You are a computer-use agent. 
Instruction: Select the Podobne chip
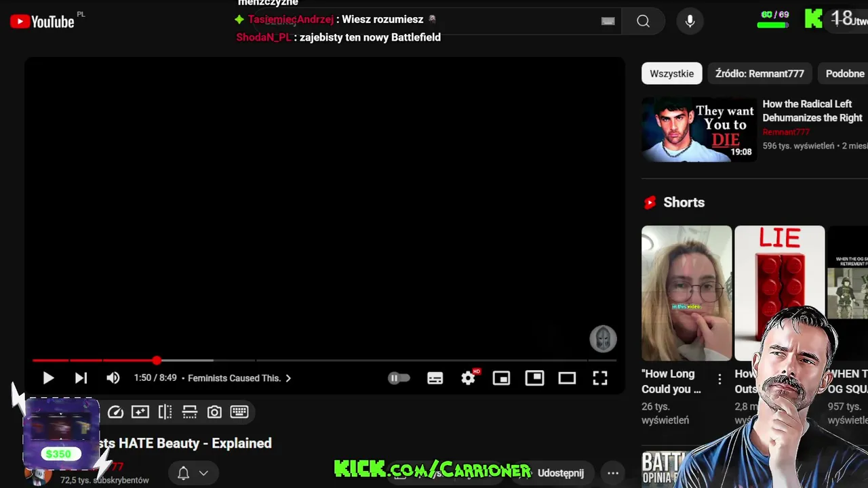point(844,73)
